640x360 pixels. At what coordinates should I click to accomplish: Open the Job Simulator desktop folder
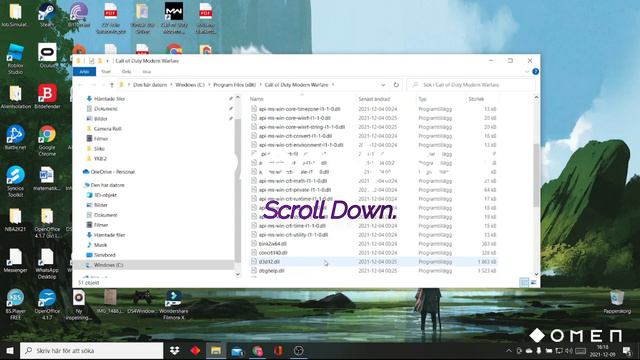(15, 15)
